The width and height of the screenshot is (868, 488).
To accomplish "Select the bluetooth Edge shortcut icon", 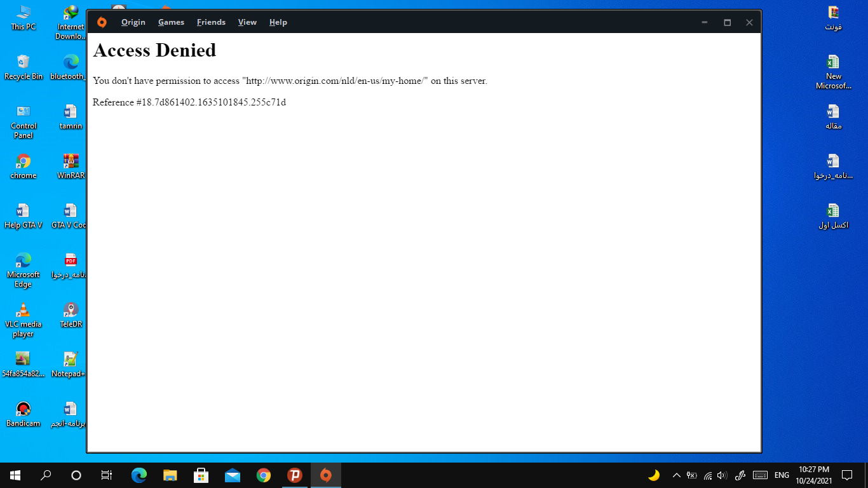I will (x=69, y=67).
